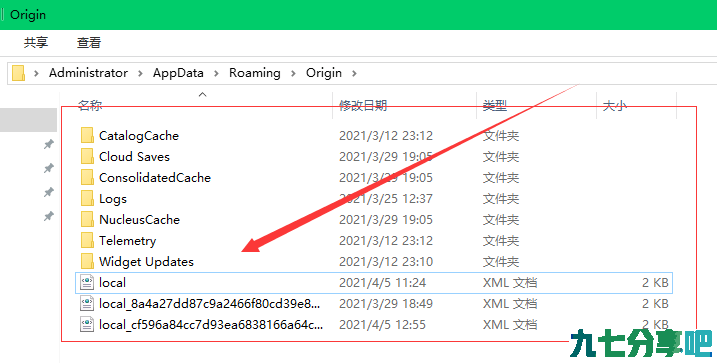Viewport: 717px width, 363px height.
Task: Select the Cloud Saves folder icon
Action: (x=87, y=156)
